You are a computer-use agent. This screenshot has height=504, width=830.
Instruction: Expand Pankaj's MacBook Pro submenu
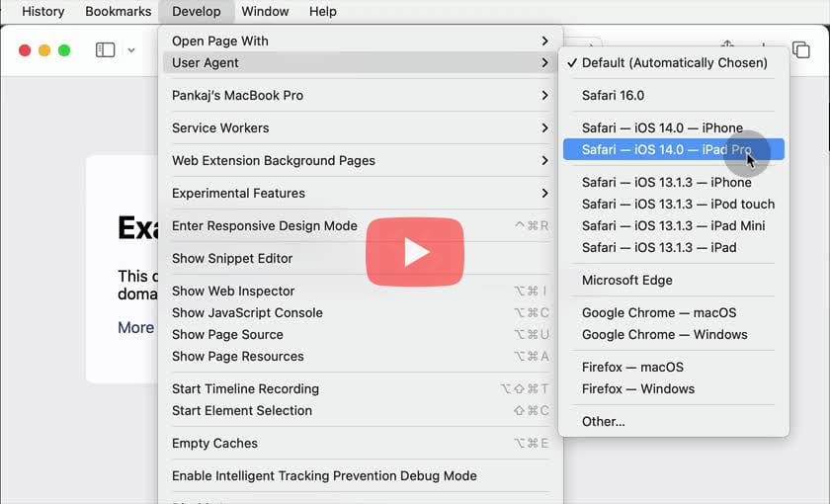click(360, 95)
